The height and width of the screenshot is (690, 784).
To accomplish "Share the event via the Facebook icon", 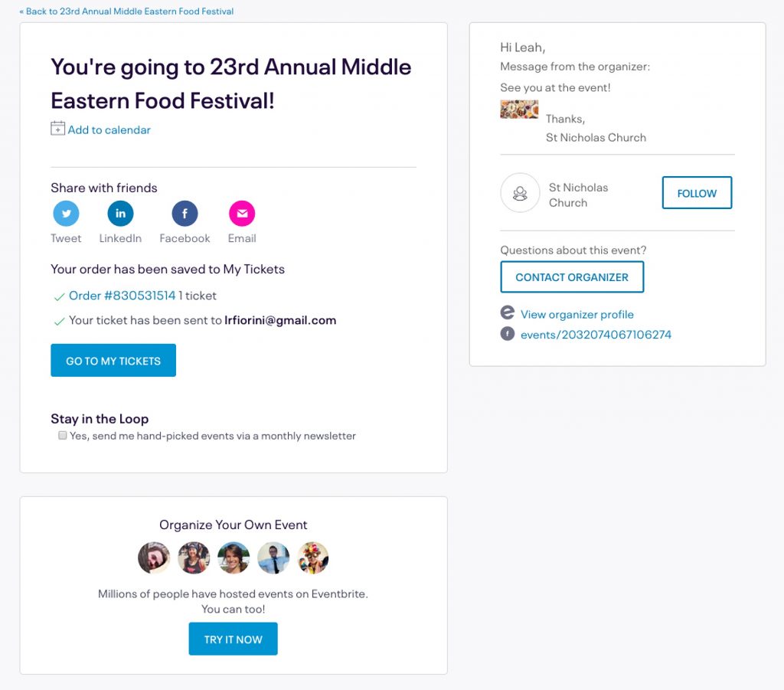I will tap(185, 213).
